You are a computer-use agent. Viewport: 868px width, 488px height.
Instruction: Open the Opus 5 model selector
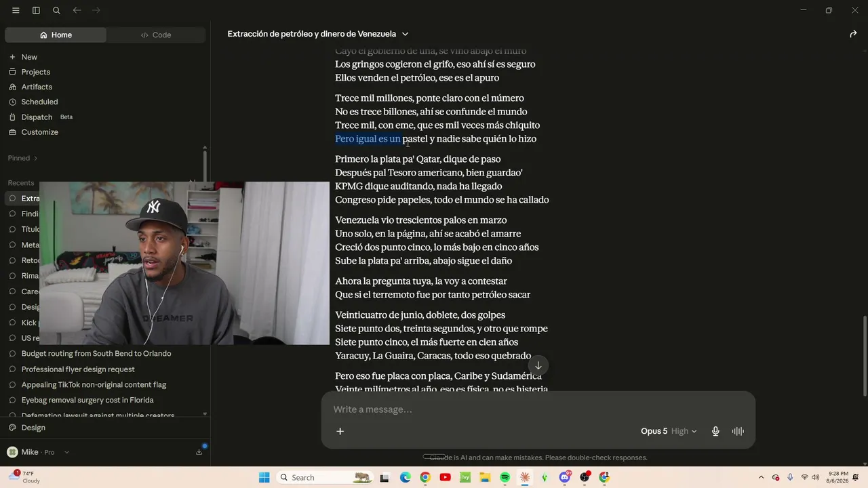(669, 431)
